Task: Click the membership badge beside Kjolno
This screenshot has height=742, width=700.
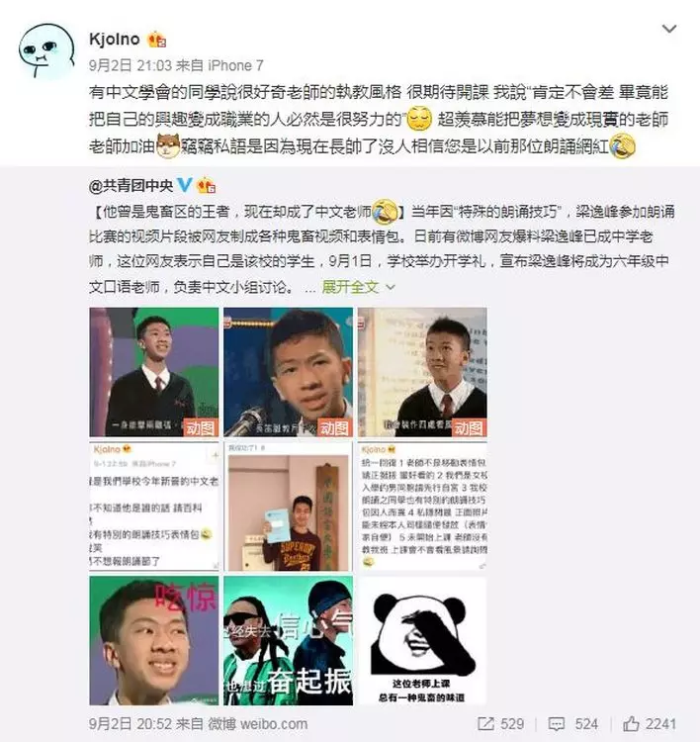Action: (x=156, y=41)
